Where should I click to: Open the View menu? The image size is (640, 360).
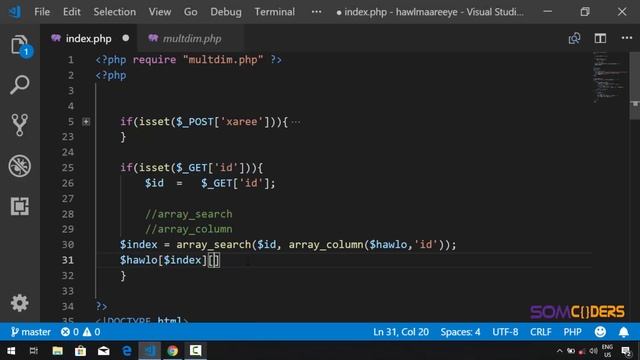[160, 12]
